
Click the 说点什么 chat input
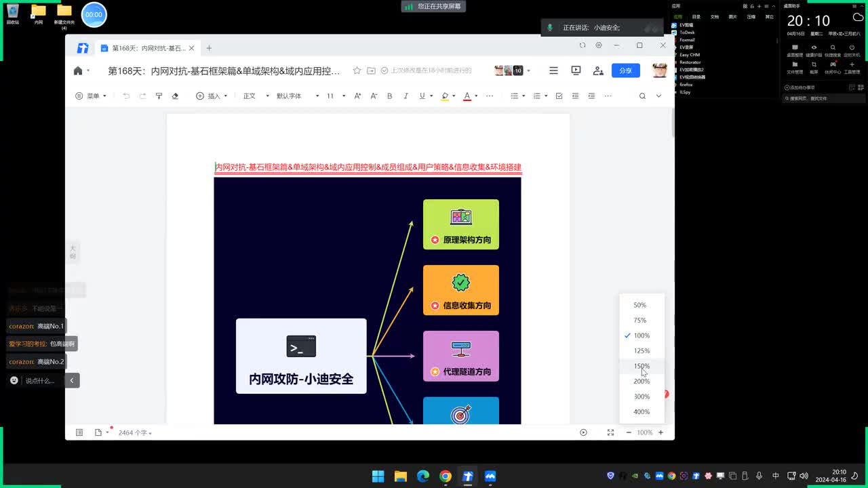click(39, 381)
